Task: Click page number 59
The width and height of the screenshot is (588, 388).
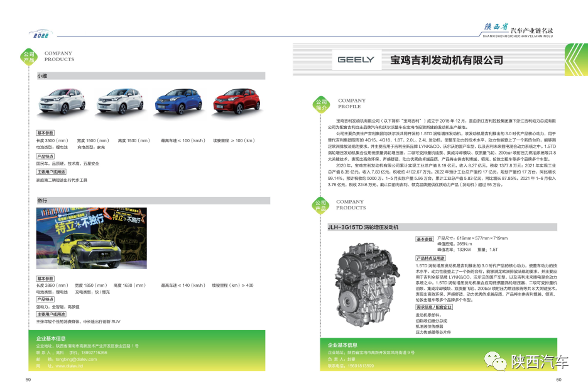Action: click(28, 380)
